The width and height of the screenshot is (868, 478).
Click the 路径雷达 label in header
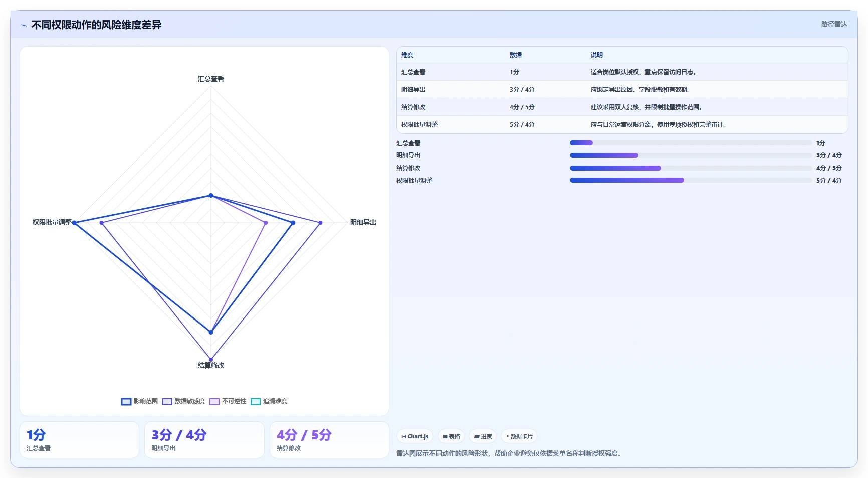pos(834,24)
